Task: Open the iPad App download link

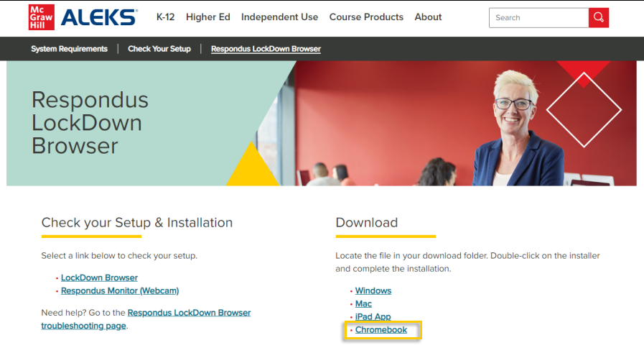Action: [373, 317]
